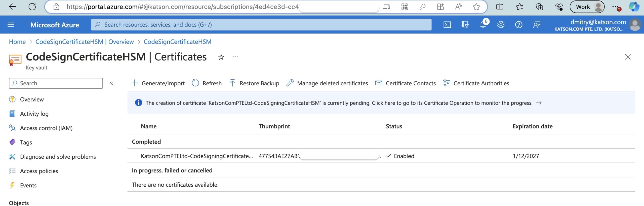Focus the left menu Search field
Viewport: 644px width, 206px height.
coord(56,83)
